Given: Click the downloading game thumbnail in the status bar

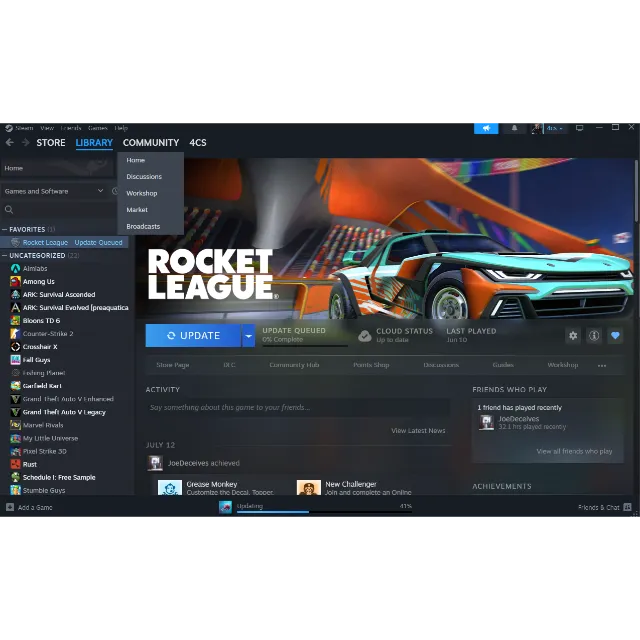Looking at the screenshot, I should (225, 507).
